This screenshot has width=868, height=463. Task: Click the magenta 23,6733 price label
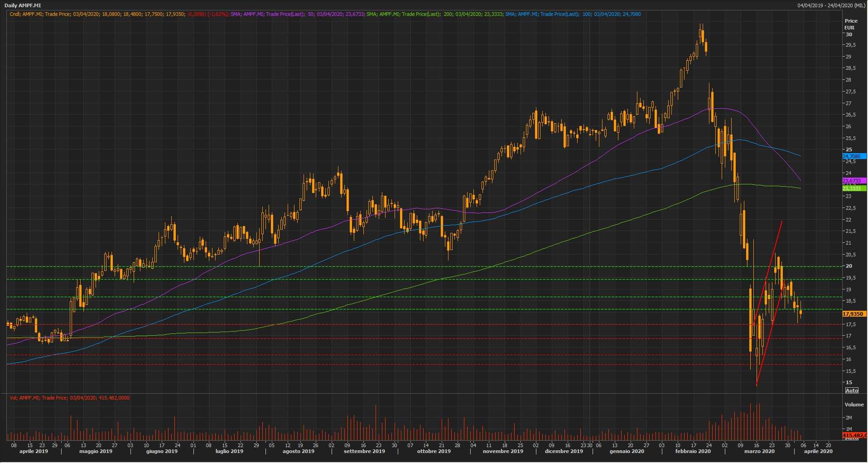pos(854,181)
